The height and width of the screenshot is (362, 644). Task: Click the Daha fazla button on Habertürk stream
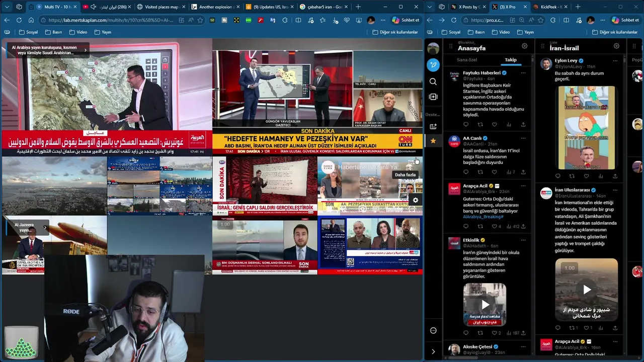pyautogui.click(x=405, y=175)
